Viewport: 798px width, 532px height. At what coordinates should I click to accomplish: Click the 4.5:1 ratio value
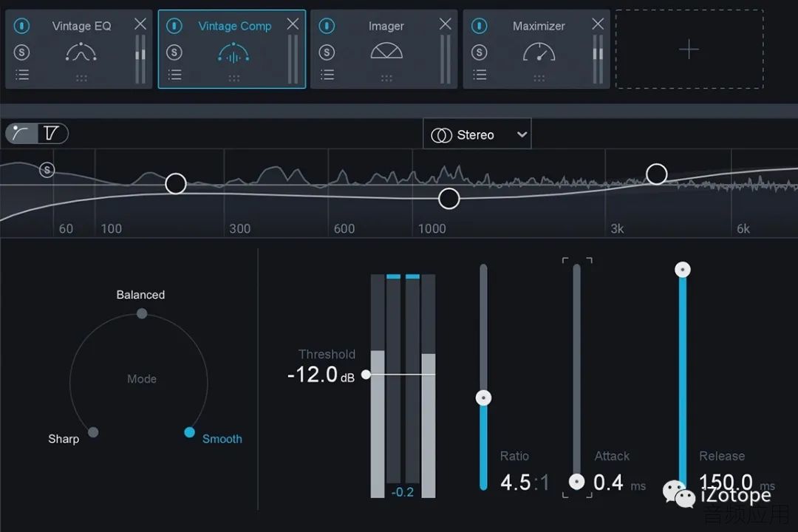pyautogui.click(x=525, y=482)
